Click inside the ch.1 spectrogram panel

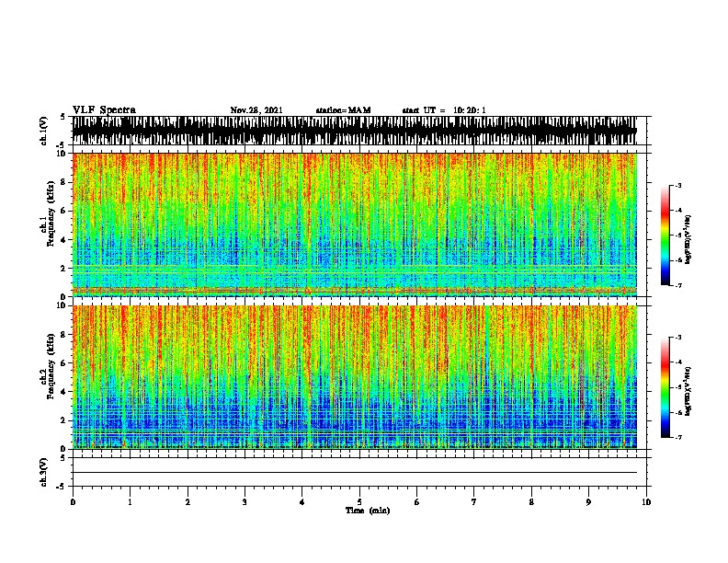click(x=355, y=224)
